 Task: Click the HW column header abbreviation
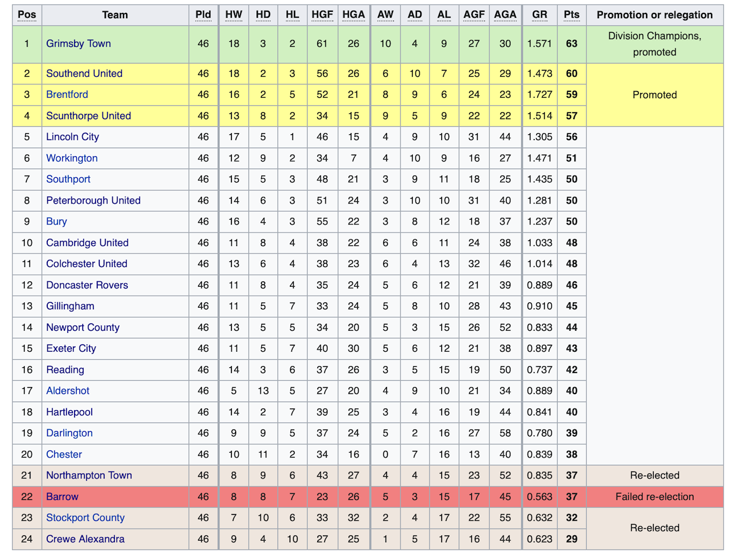tap(233, 15)
